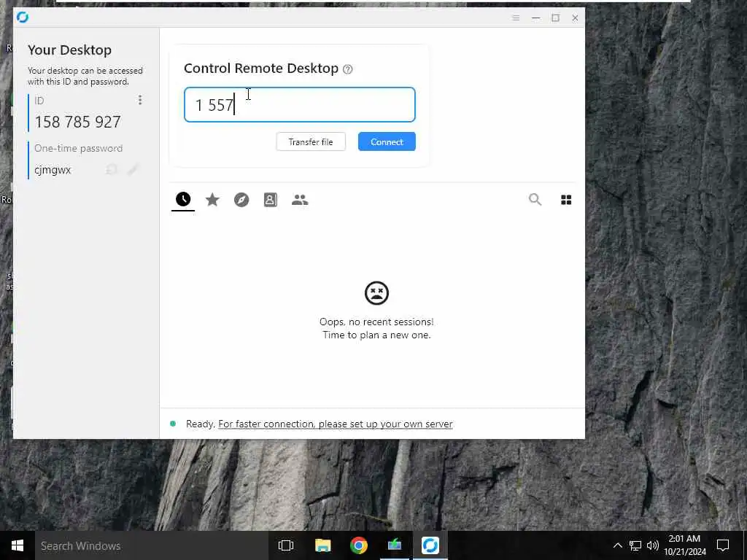Switch to Favorites star tab
Viewport: 747px width, 560px height.
tap(212, 200)
